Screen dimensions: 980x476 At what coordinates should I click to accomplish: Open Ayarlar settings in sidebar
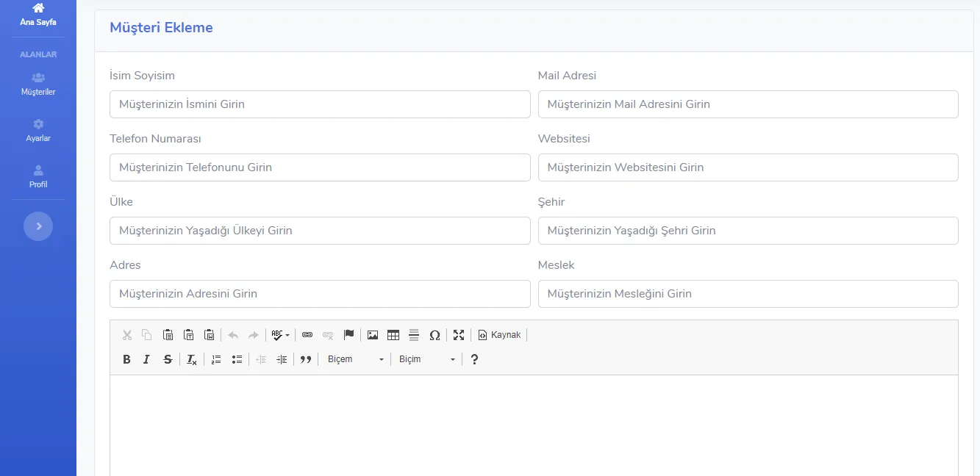pyautogui.click(x=38, y=130)
